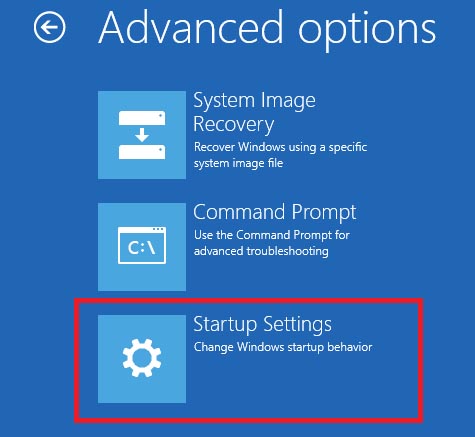Open the System Image Recovery drive icon tile
Viewport: 475px width, 437px height.
pos(142,135)
